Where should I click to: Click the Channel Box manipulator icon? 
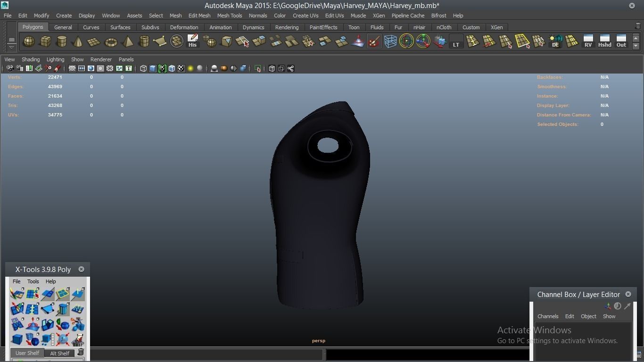[x=608, y=306]
